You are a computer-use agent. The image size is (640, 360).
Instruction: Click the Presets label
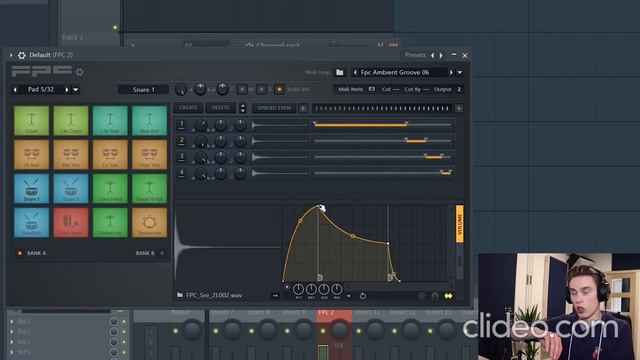pyautogui.click(x=415, y=55)
